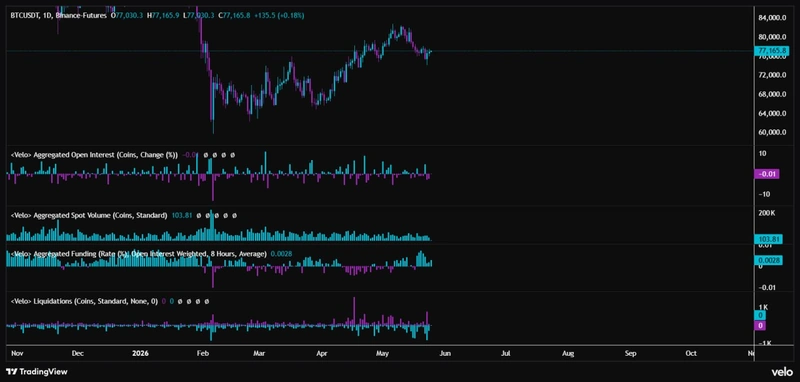Viewport: 800px width, 382px height.
Task: Click the 200 K label on volume scale
Action: (767, 213)
